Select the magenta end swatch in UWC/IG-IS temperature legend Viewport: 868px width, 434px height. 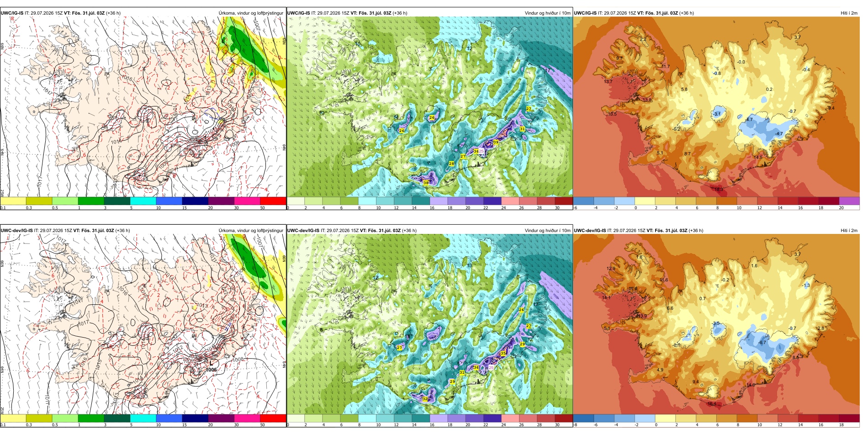tap(849, 201)
